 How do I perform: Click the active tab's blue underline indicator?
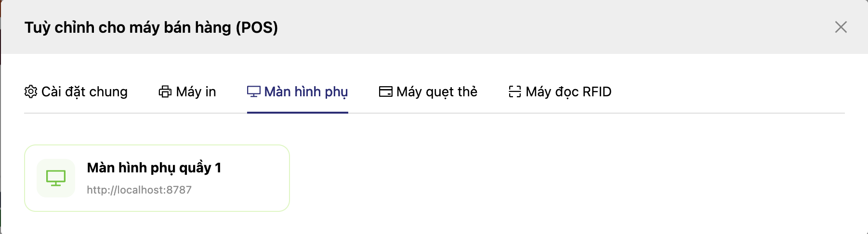(x=298, y=112)
